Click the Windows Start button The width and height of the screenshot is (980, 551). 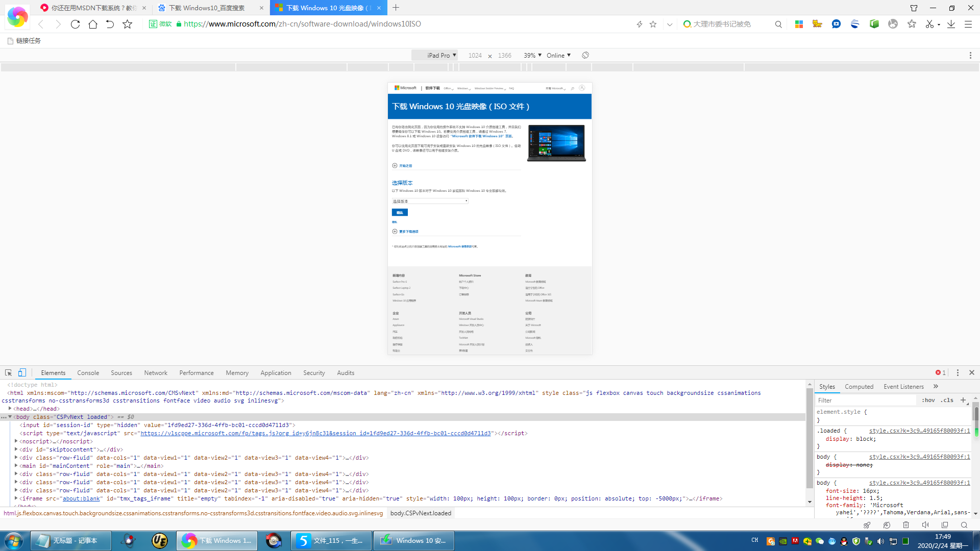[x=14, y=540]
